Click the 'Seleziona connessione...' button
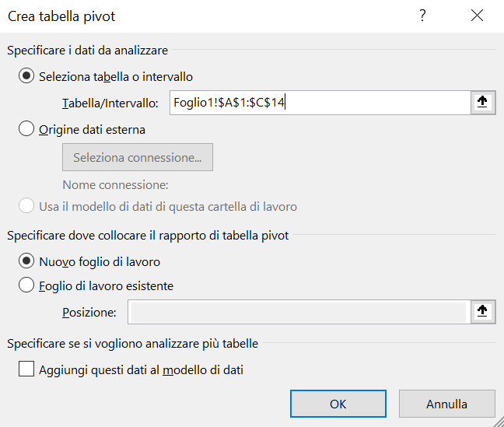The width and height of the screenshot is (504, 427). click(138, 157)
